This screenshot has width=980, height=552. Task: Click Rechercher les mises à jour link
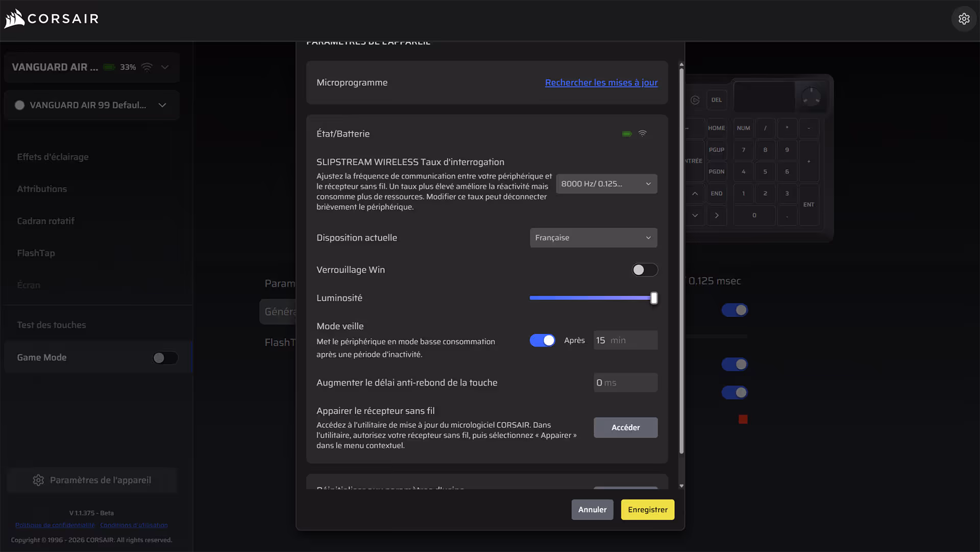[x=601, y=83]
